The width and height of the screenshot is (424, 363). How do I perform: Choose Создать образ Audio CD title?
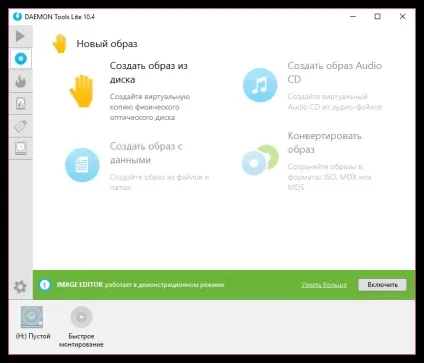tap(335, 72)
